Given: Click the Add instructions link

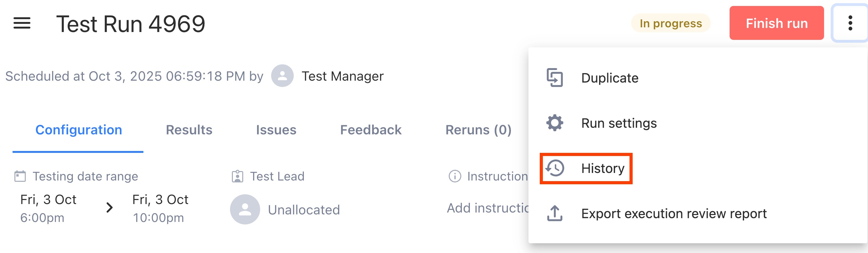Looking at the screenshot, I should (x=485, y=208).
